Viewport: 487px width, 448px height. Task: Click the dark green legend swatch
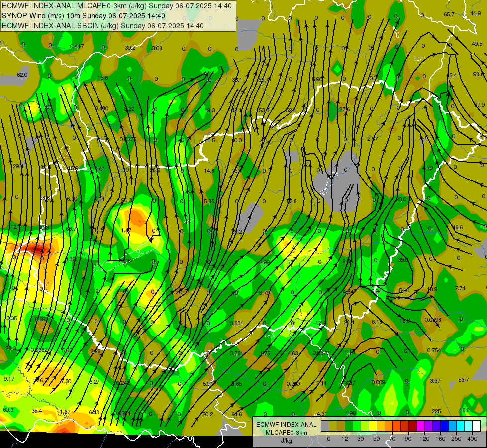click(349, 426)
